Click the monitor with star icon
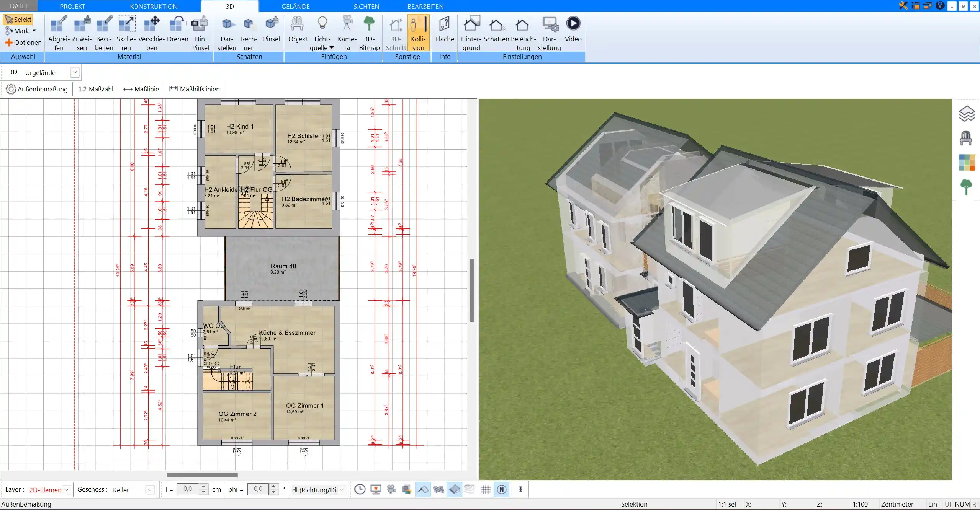 click(x=376, y=489)
